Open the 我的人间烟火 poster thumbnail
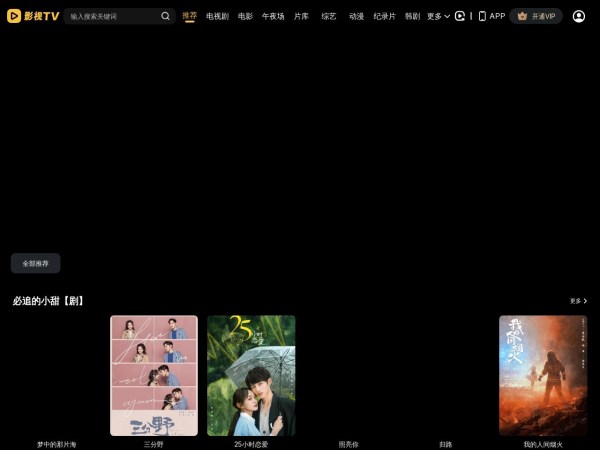Image resolution: width=600 pixels, height=450 pixels. (x=543, y=375)
